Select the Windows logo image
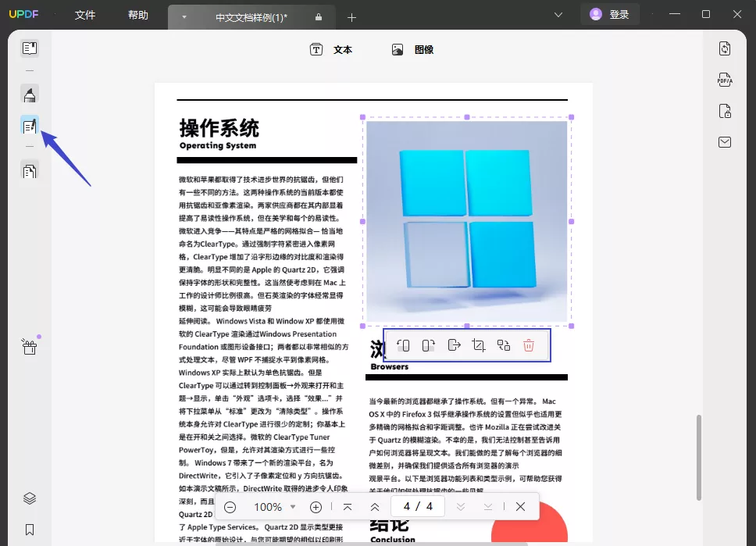The image size is (756, 546). click(x=467, y=221)
